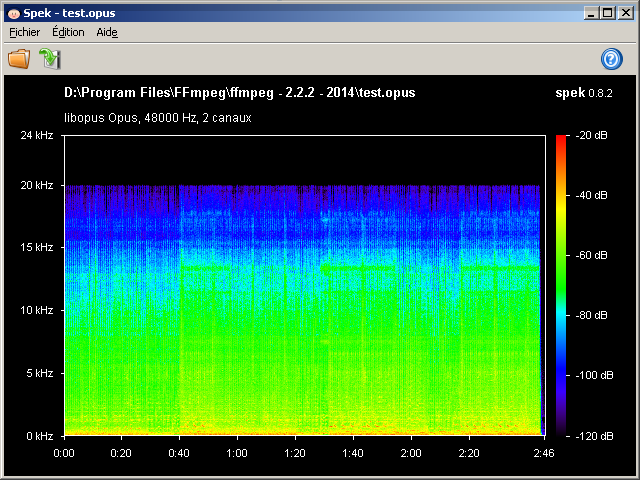Click the -20 dB scale label
The height and width of the screenshot is (480, 640).
[591, 135]
